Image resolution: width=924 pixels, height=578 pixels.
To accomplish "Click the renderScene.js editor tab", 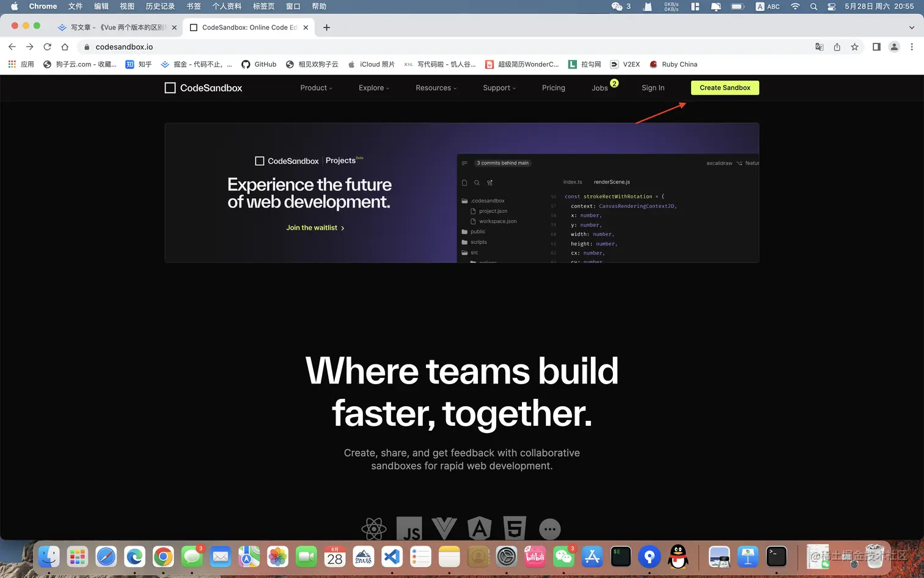I will click(x=612, y=182).
